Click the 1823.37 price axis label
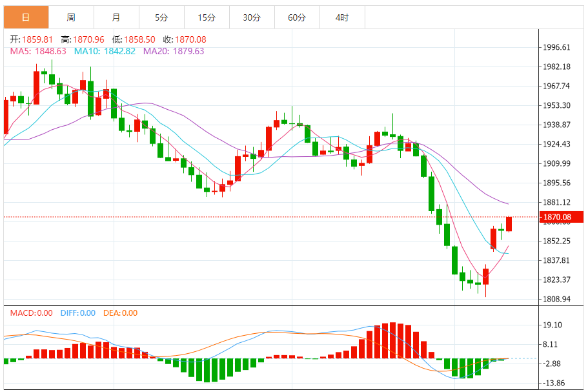588x390 pixels. [x=556, y=280]
